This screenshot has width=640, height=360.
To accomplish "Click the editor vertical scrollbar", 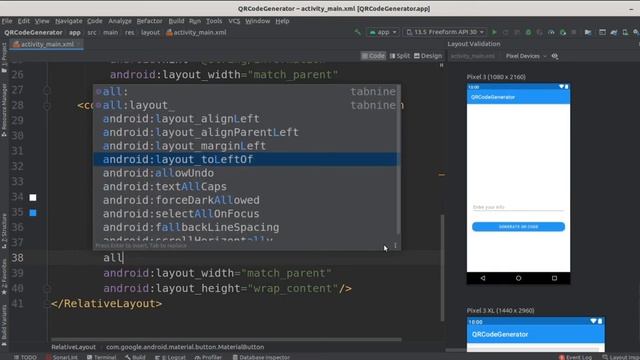I will click(442, 267).
